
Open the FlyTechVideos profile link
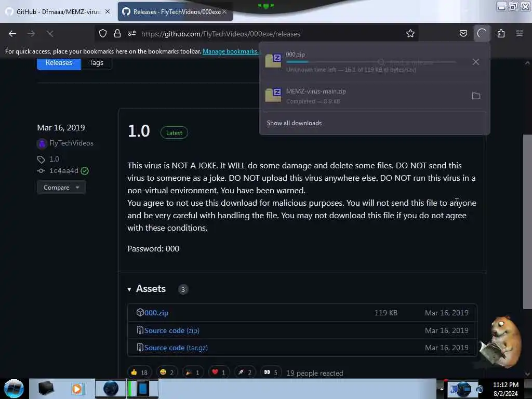point(71,143)
